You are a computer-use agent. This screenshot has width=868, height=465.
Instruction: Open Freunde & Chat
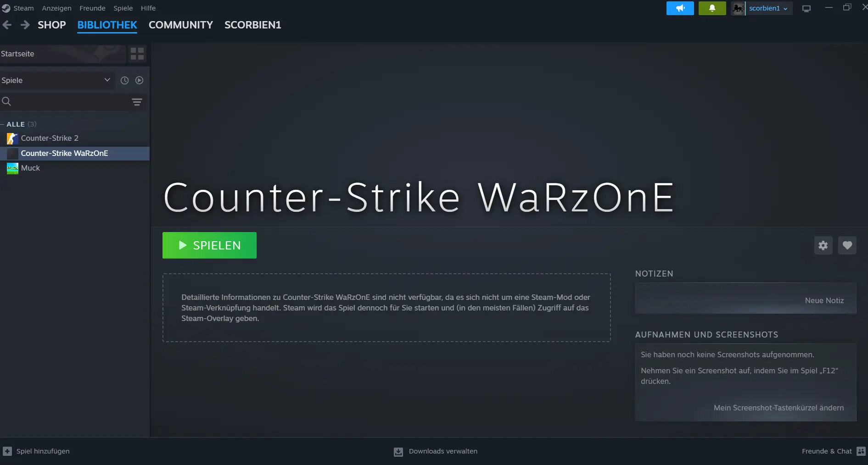tap(827, 451)
